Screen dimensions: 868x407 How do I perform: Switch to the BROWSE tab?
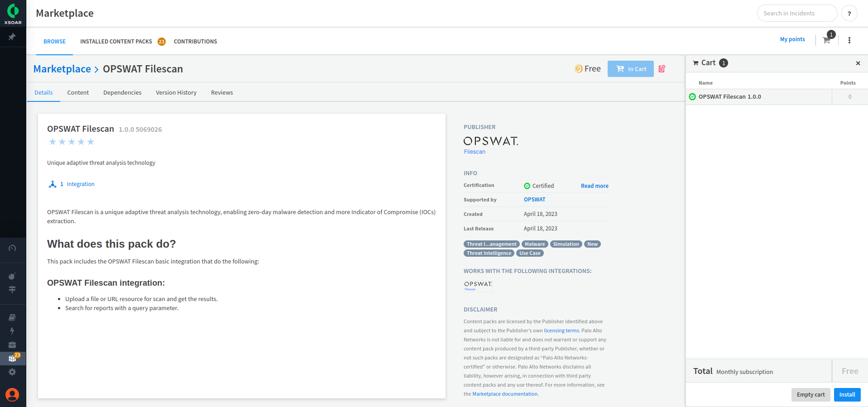pyautogui.click(x=55, y=41)
